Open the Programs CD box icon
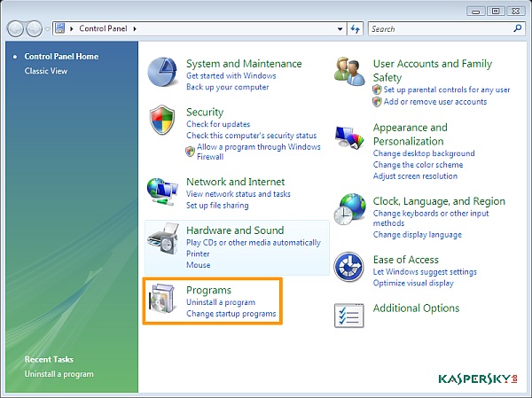The image size is (532, 398). (163, 298)
